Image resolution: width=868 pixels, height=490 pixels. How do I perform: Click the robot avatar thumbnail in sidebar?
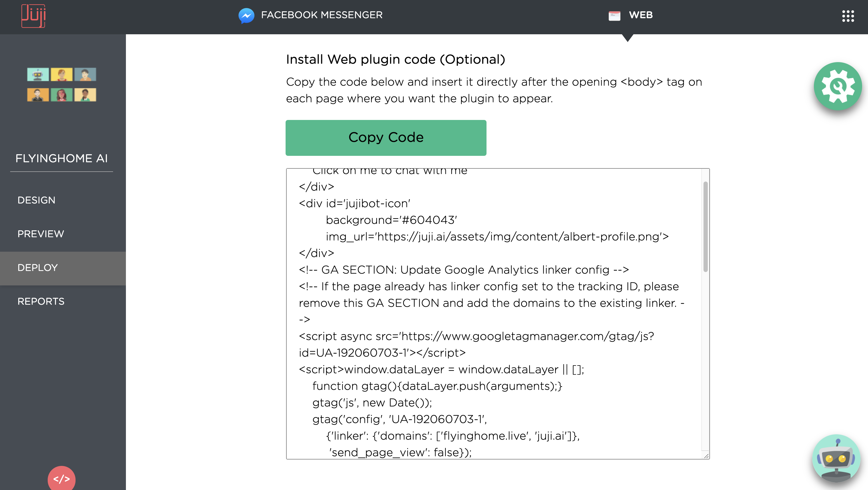click(x=38, y=74)
